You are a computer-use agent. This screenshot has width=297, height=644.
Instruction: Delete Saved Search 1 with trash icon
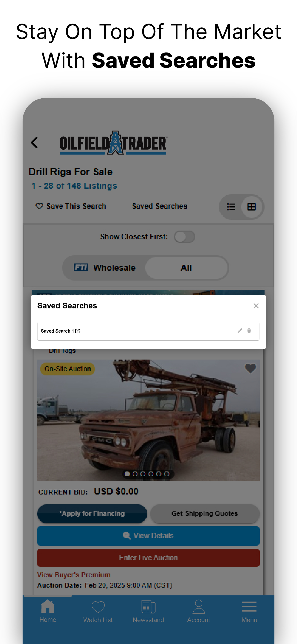click(x=249, y=331)
